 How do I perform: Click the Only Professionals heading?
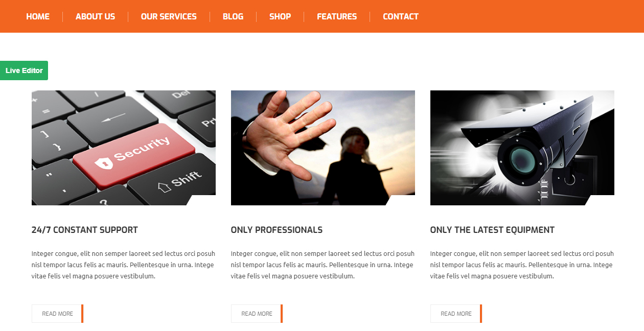[277, 230]
